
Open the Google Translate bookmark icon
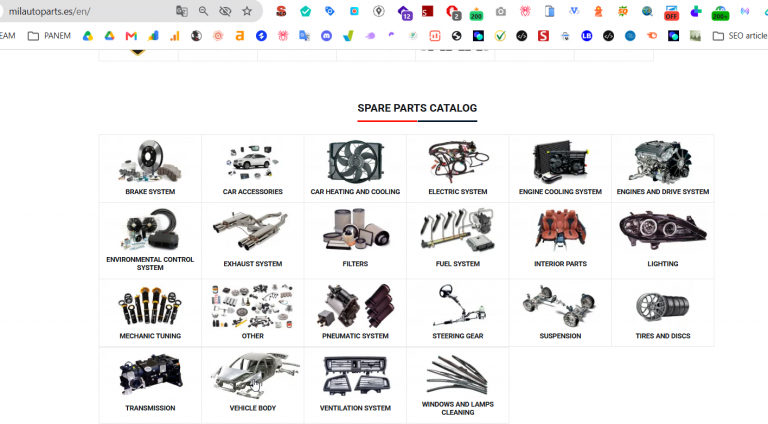click(305, 36)
